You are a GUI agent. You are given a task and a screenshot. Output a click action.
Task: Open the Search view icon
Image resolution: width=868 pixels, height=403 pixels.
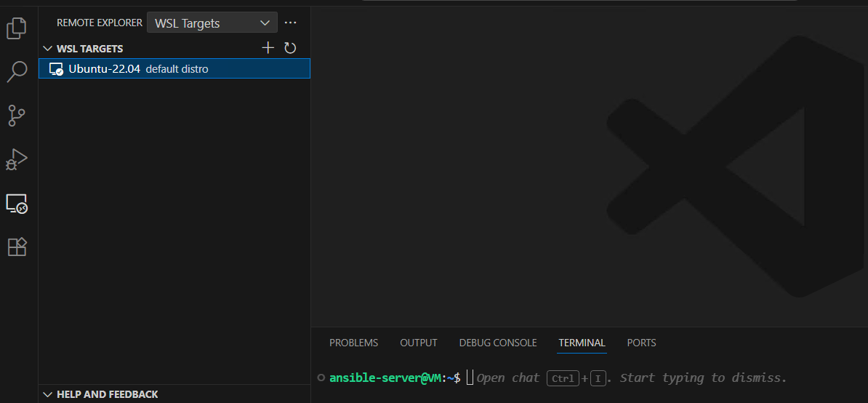click(17, 72)
